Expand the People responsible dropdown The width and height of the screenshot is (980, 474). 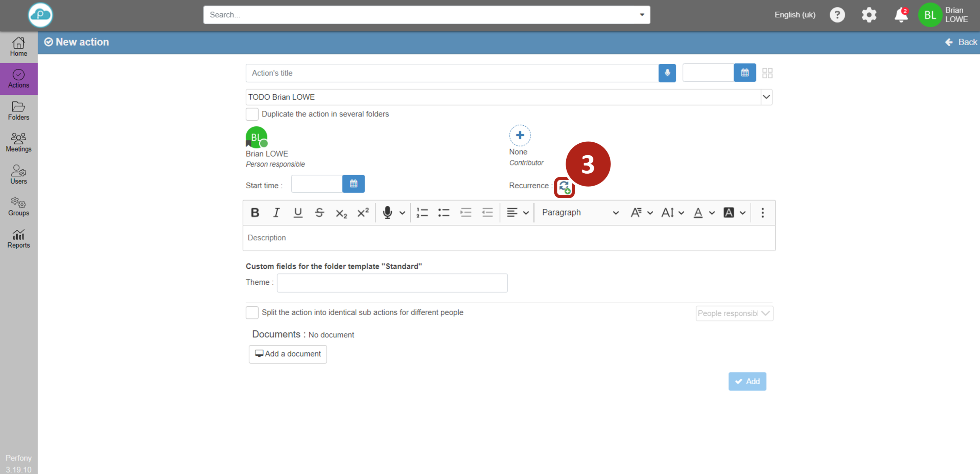point(734,313)
